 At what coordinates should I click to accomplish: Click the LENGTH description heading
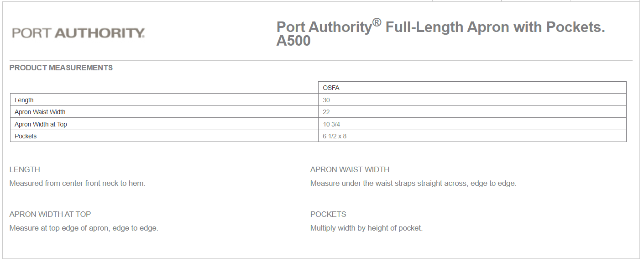click(x=25, y=169)
